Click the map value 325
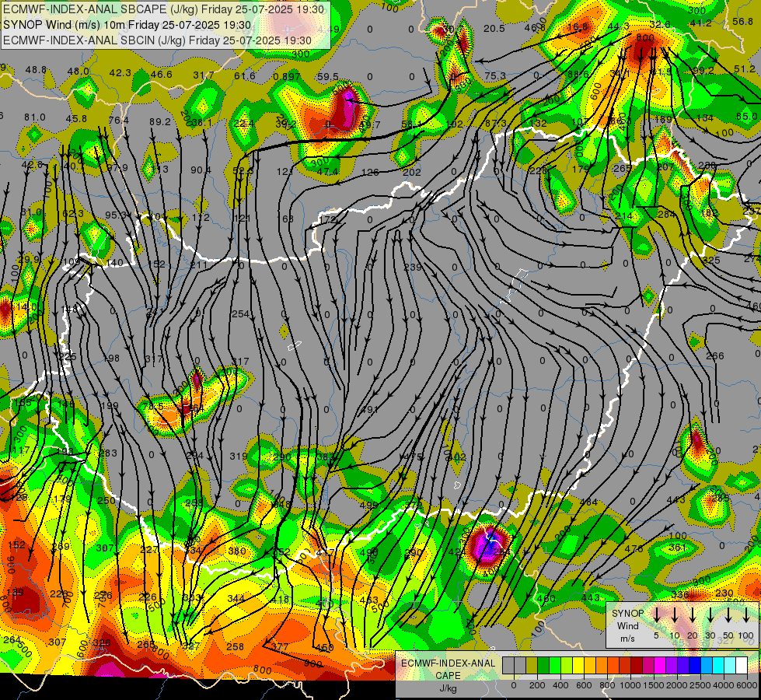This screenshot has height=700, width=761. click(711, 260)
